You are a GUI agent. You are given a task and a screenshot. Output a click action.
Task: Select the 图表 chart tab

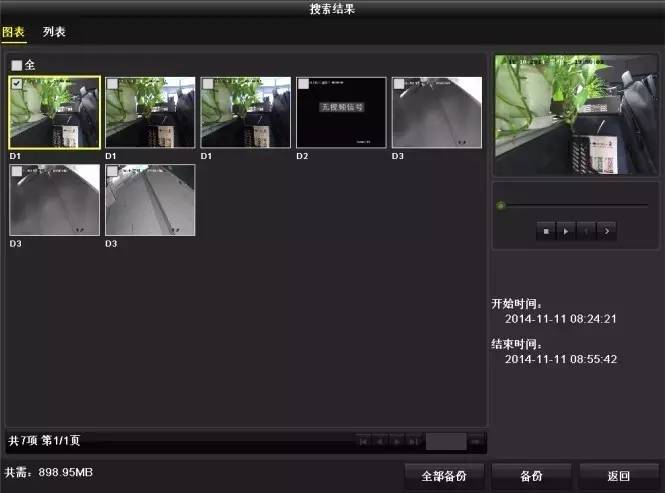pos(14,32)
